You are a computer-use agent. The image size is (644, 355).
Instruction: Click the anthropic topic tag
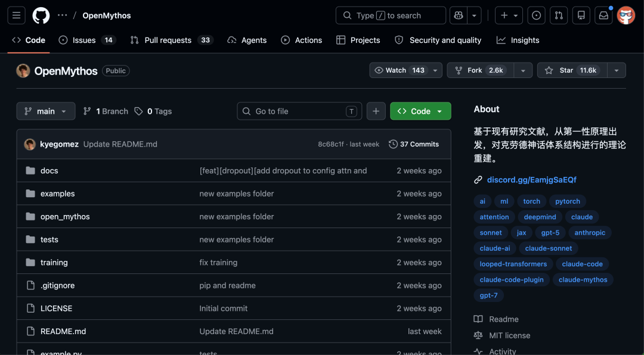(x=590, y=233)
